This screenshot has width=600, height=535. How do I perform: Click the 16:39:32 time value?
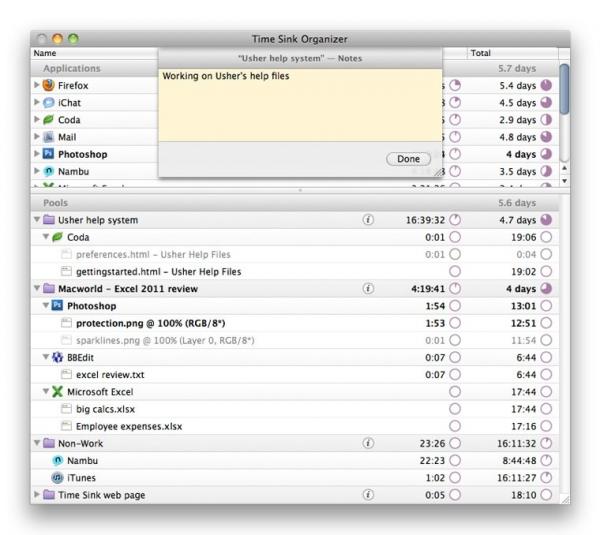[x=425, y=220]
